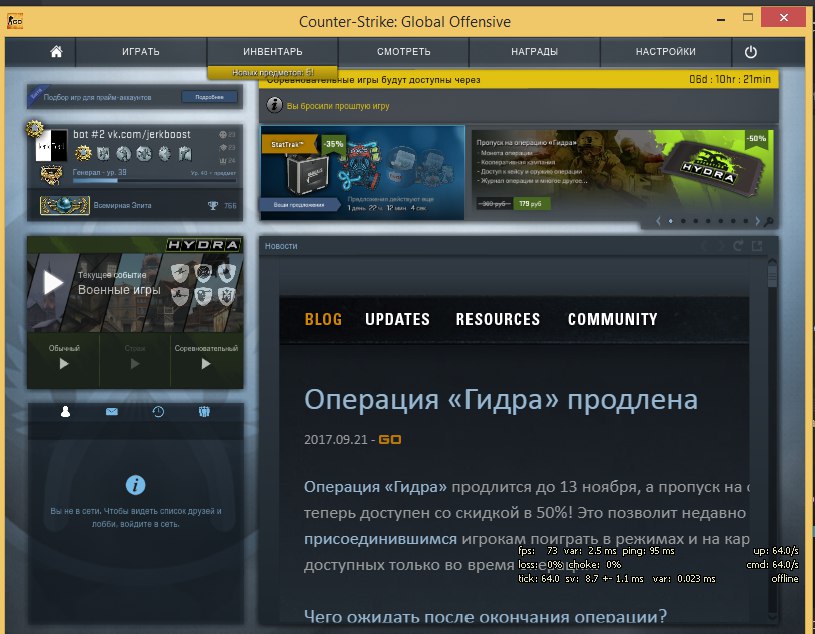Click the bold присоединившимся link

pyautogui.click(x=380, y=539)
